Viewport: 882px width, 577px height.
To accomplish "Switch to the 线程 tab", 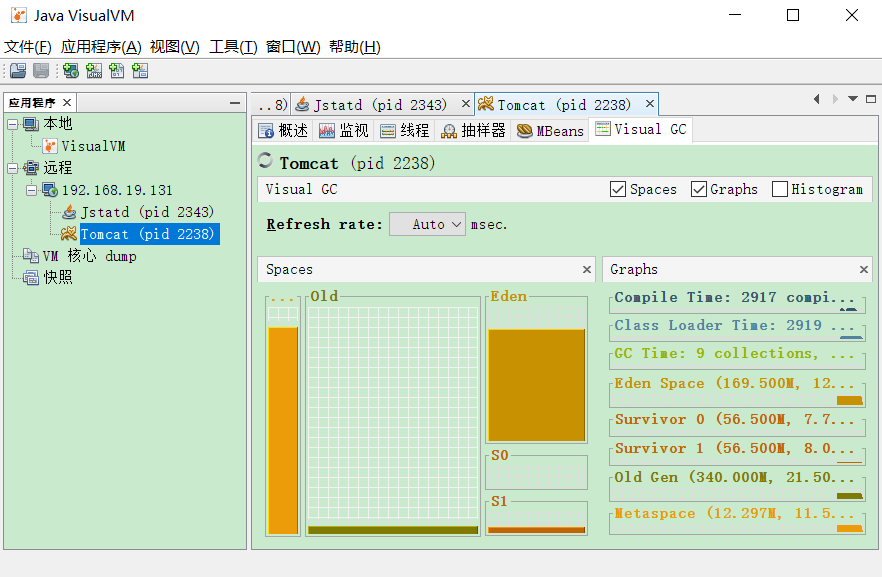I will pos(404,130).
